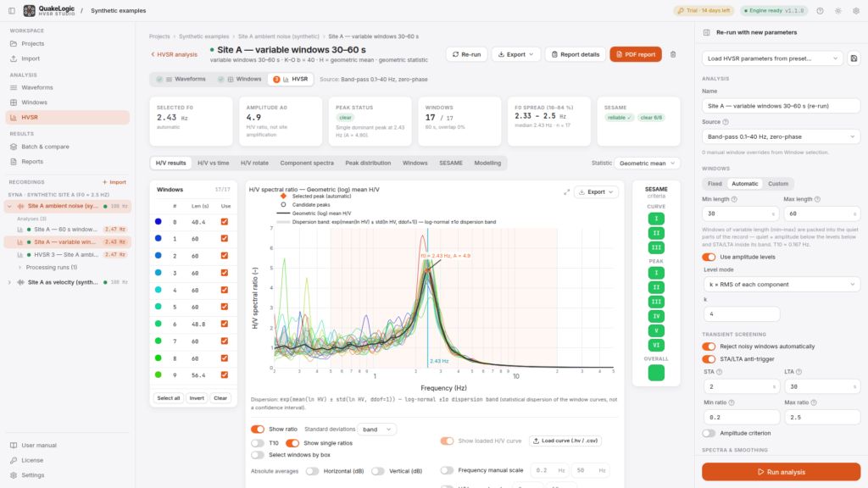
Task: Show info for Min length field
Action: coord(734,199)
